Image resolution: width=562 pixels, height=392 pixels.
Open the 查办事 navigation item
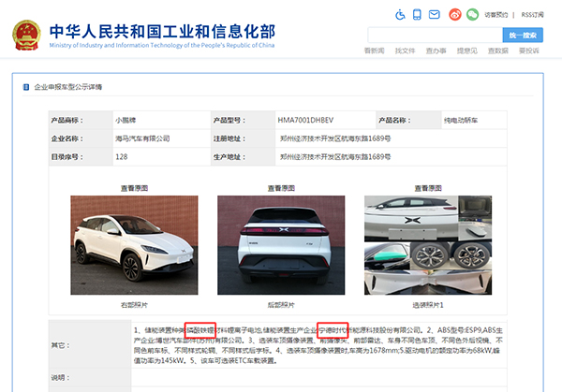[436, 51]
